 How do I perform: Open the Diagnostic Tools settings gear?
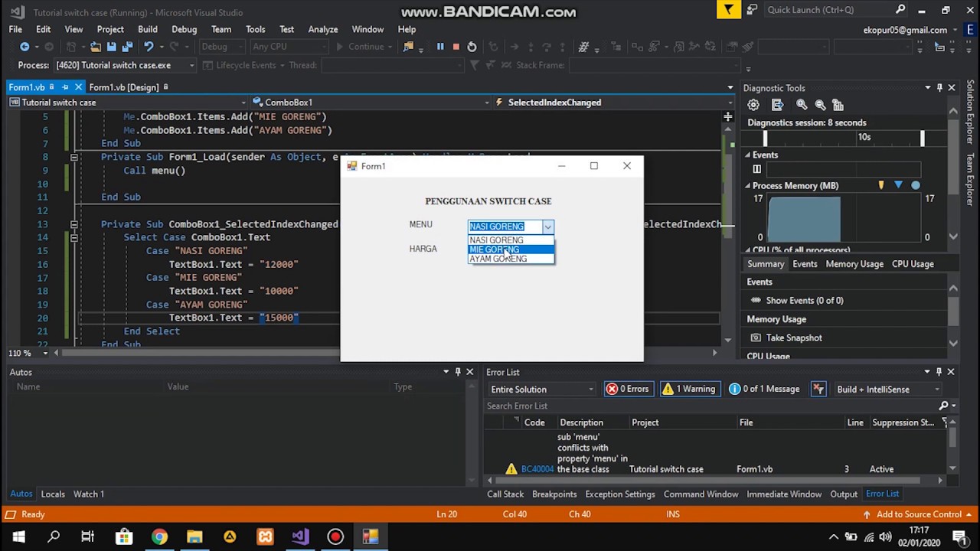(x=753, y=105)
